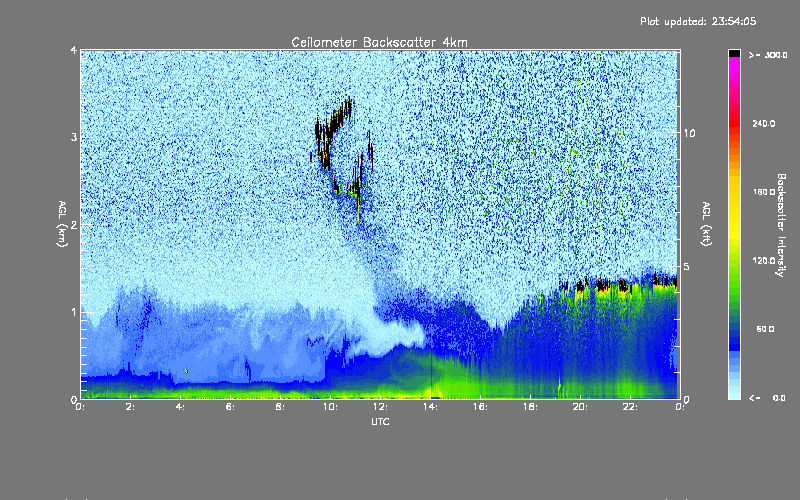Click the '2:' hour tick on UTC axis
This screenshot has width=800, height=500.
[x=131, y=407]
